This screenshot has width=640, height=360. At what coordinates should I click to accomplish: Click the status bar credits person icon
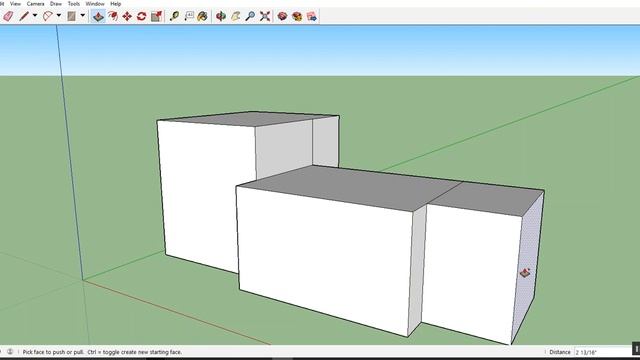[x=10, y=351]
